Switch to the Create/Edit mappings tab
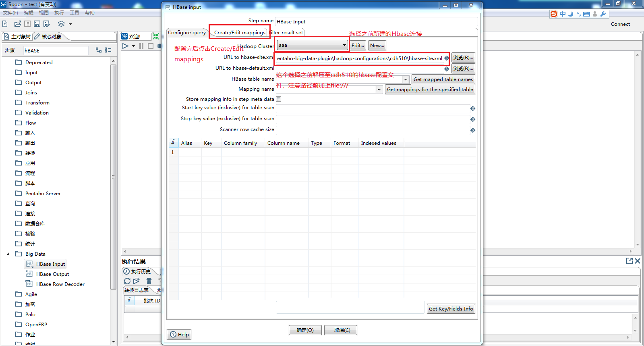This screenshot has width=644, height=346. tap(240, 33)
